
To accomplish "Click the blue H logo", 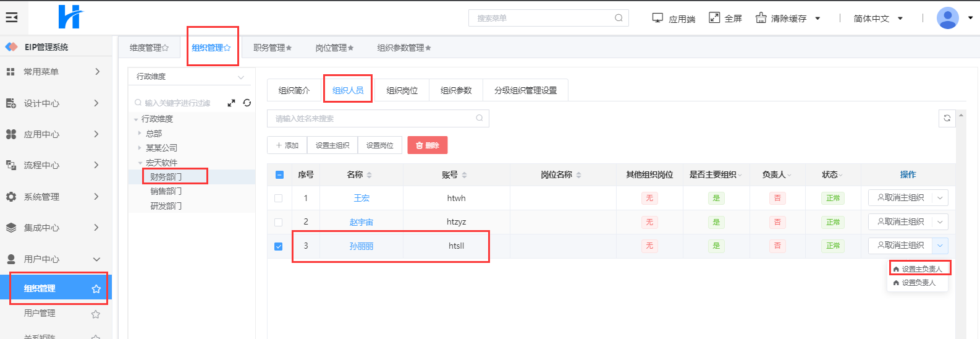I will click(x=70, y=17).
